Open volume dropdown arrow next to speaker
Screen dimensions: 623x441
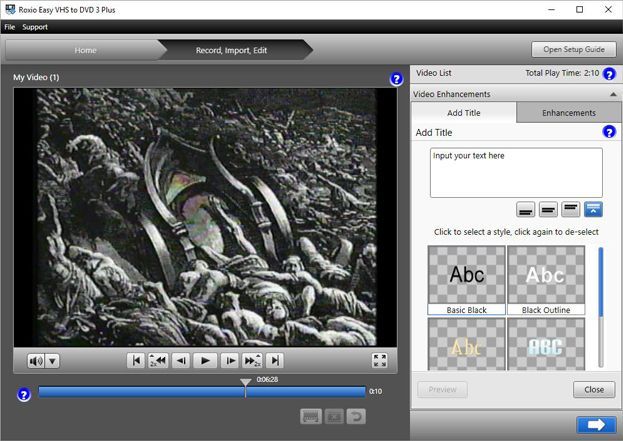click(52, 361)
